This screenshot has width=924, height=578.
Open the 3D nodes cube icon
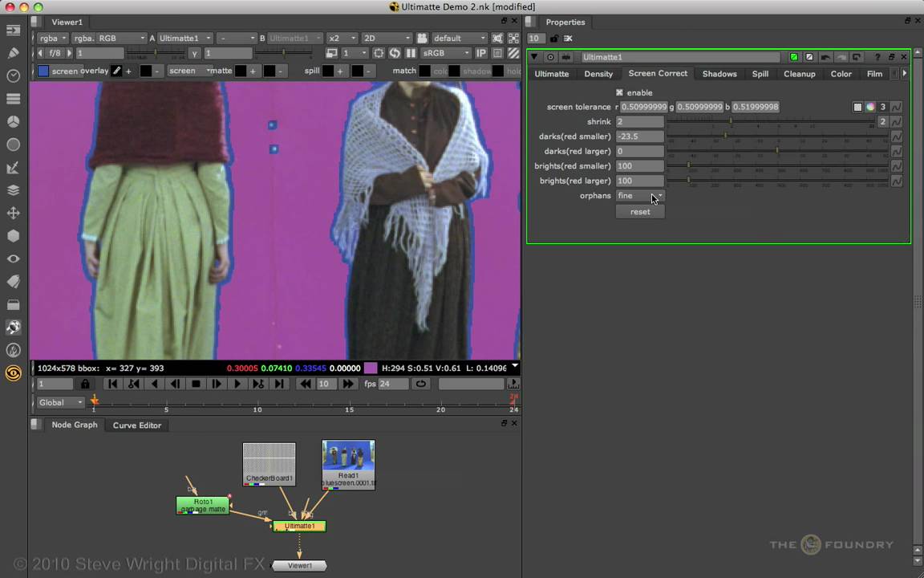click(x=13, y=236)
